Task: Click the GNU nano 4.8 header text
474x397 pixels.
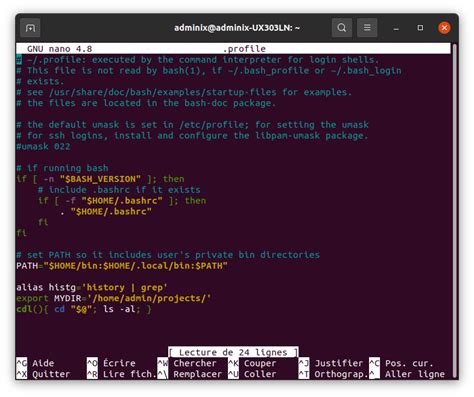Action: (60, 49)
